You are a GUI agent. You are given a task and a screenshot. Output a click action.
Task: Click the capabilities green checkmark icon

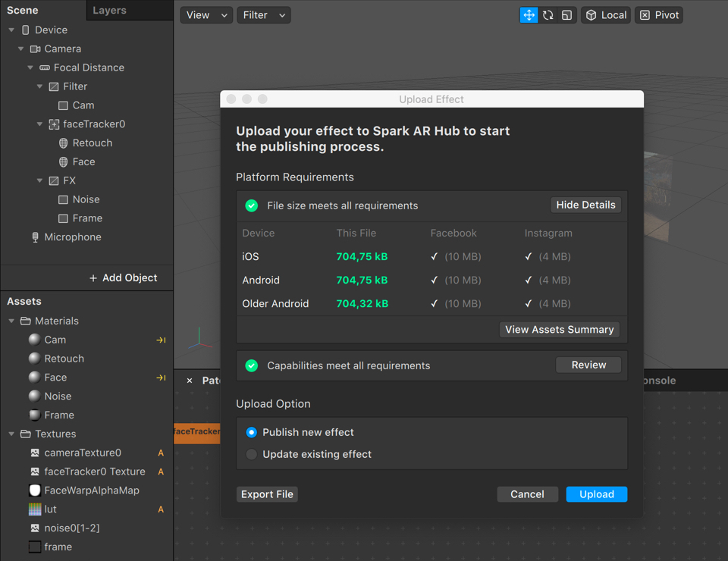coord(252,365)
